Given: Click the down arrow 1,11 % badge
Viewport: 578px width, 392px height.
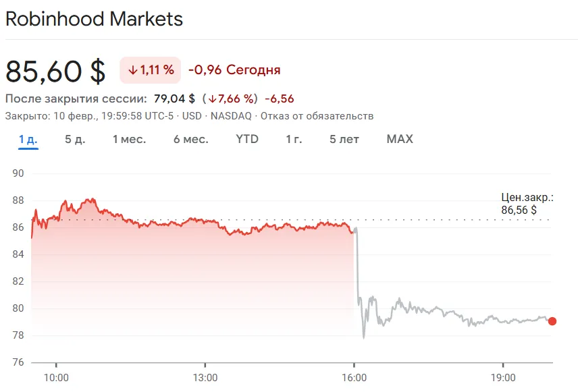Looking at the screenshot, I should (x=151, y=70).
